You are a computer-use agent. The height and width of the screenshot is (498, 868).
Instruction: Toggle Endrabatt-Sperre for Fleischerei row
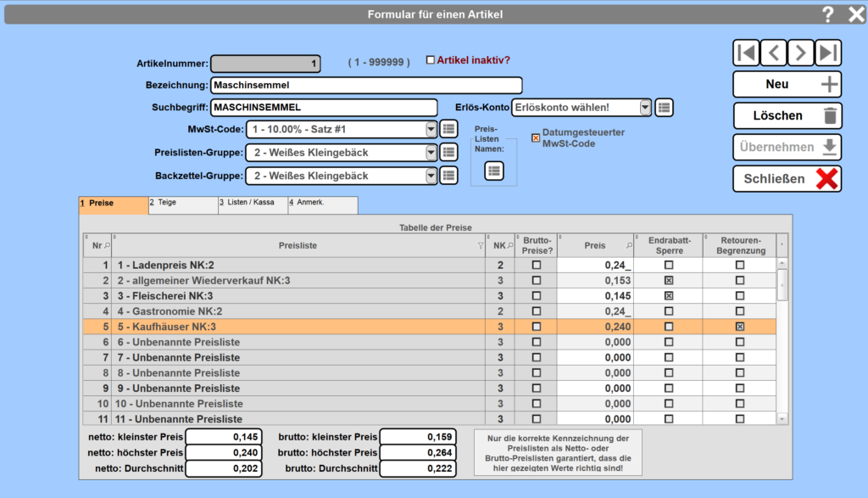(669, 296)
